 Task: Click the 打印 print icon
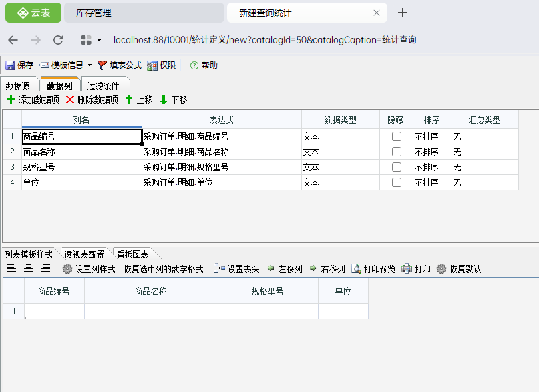(407, 269)
